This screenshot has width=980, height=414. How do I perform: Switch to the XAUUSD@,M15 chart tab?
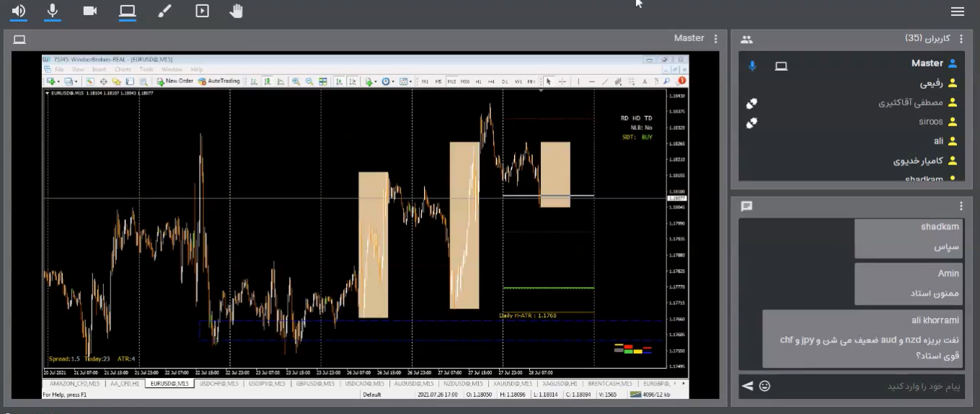point(511,384)
